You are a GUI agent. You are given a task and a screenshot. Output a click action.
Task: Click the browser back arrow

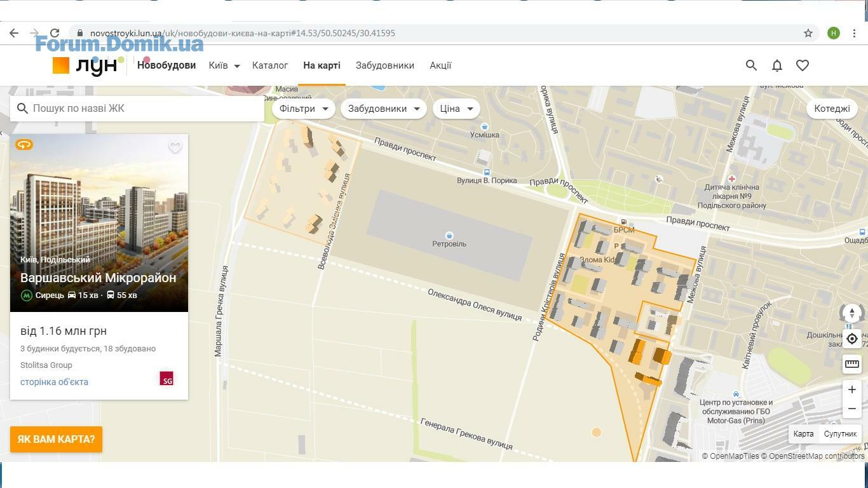pos(14,33)
